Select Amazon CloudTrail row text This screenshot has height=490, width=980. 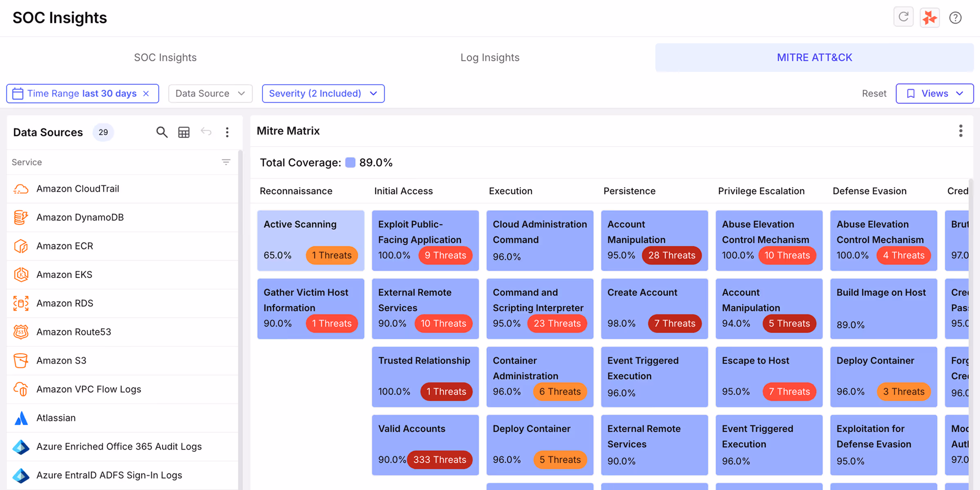pyautogui.click(x=78, y=189)
